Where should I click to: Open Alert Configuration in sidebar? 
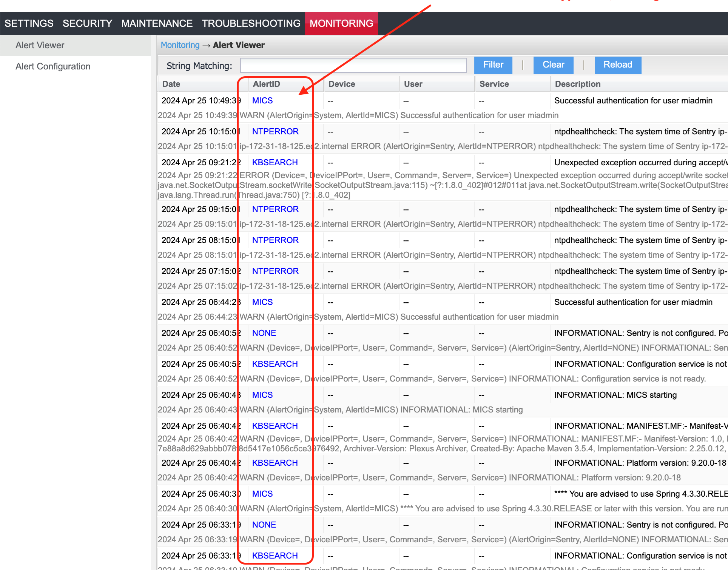click(x=53, y=66)
